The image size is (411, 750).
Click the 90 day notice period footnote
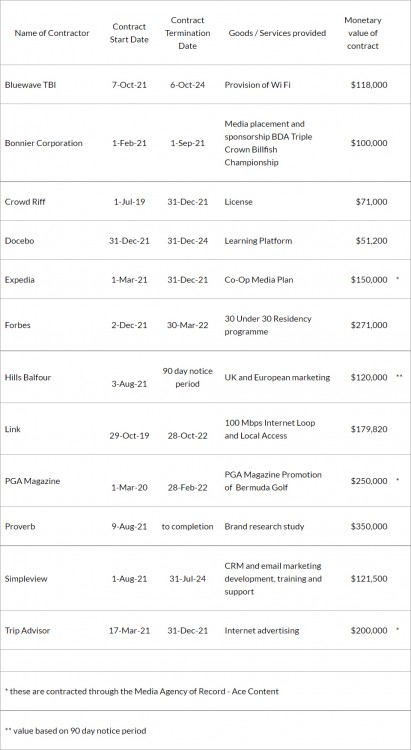click(76, 730)
